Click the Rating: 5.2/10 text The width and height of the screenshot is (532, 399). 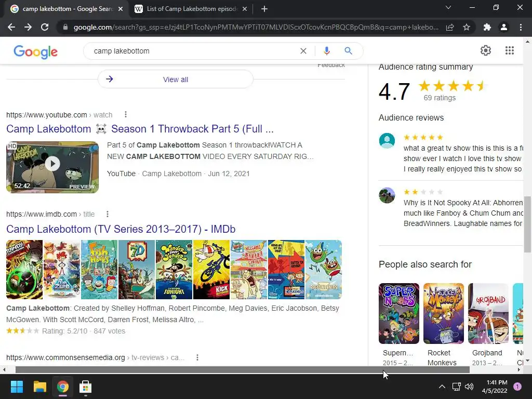(x=64, y=331)
